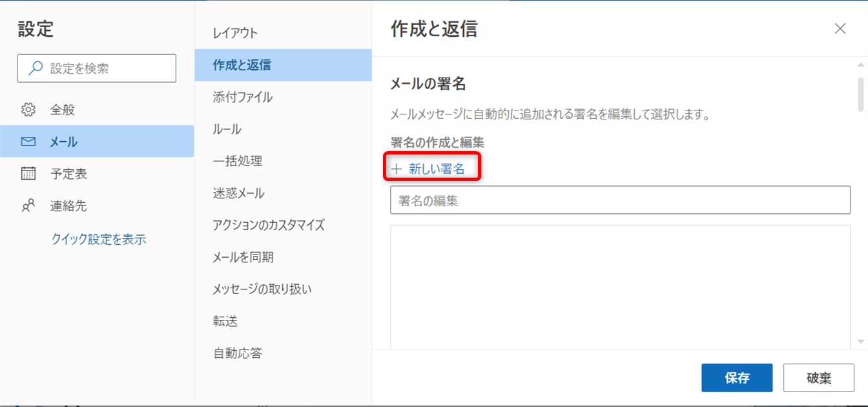The image size is (868, 407).
Task: Open the ルール settings
Action: (x=227, y=129)
